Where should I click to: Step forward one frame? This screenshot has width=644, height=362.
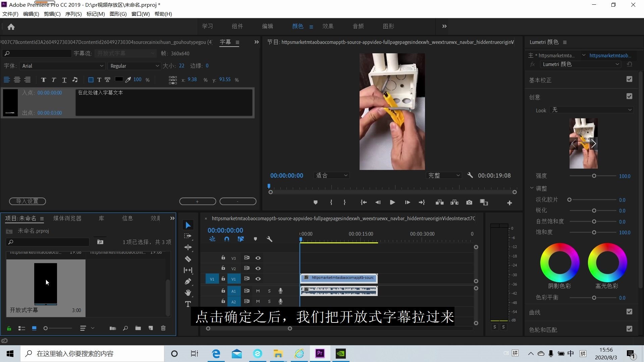407,202
